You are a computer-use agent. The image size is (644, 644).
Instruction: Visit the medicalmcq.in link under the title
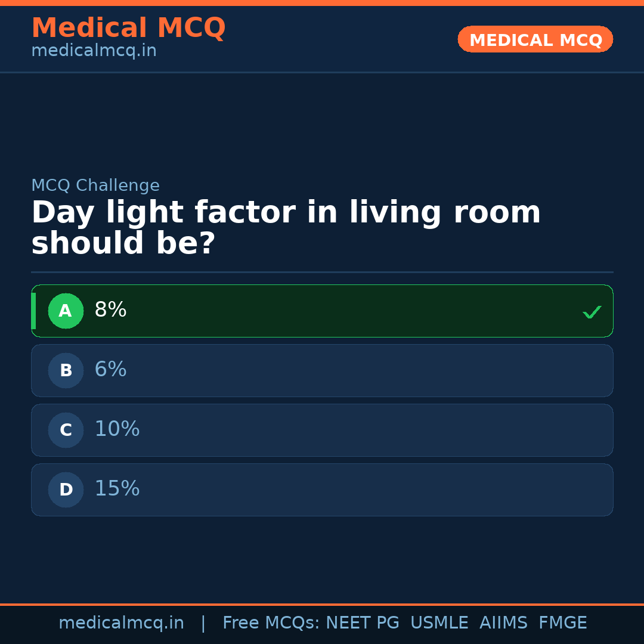94,51
